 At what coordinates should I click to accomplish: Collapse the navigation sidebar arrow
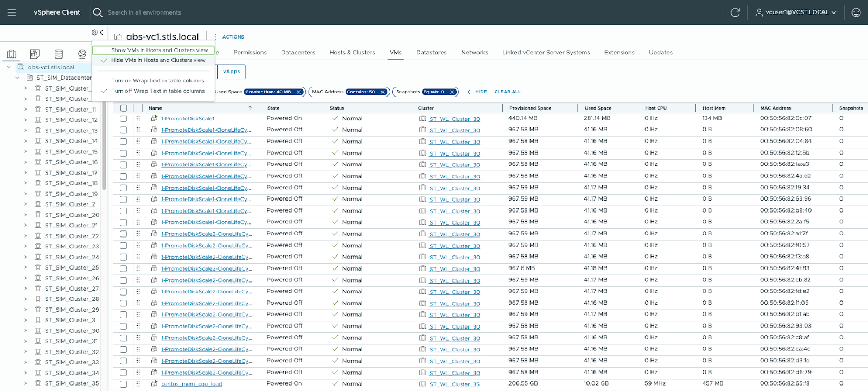[101, 33]
